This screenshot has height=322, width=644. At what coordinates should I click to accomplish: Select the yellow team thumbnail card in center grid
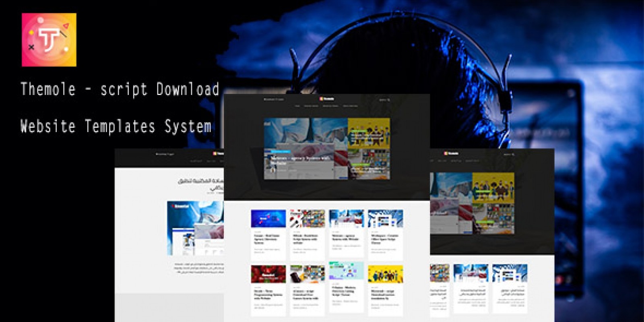[385, 275]
